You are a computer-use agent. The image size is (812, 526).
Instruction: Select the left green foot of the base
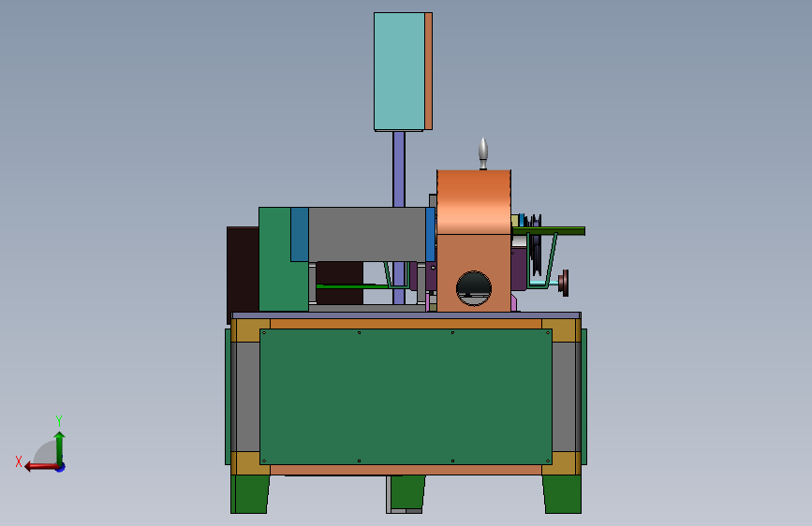click(250, 494)
